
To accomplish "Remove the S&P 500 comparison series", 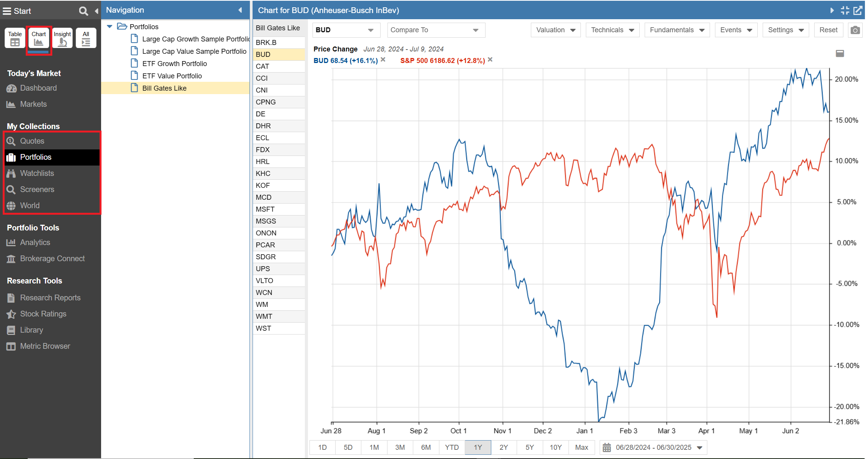I will pos(490,60).
